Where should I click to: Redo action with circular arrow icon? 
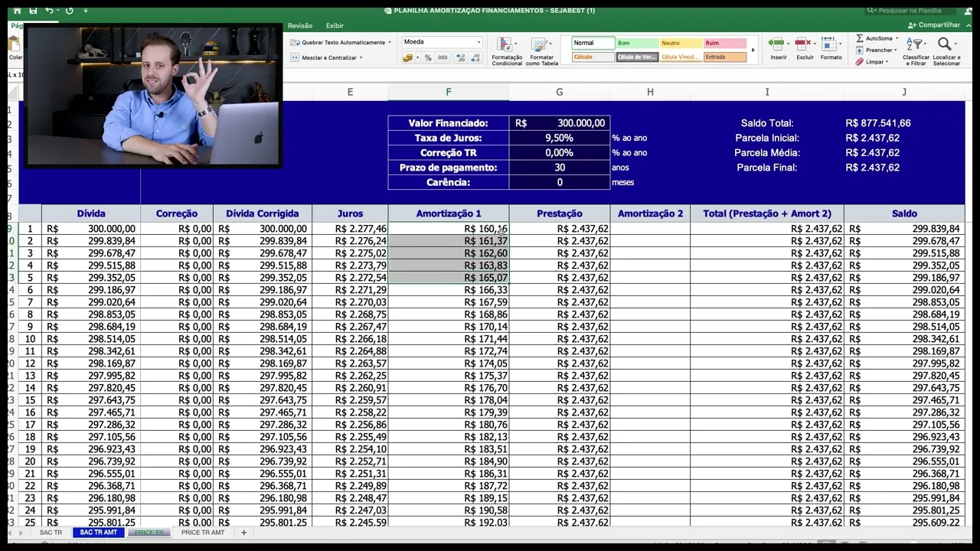click(x=70, y=11)
